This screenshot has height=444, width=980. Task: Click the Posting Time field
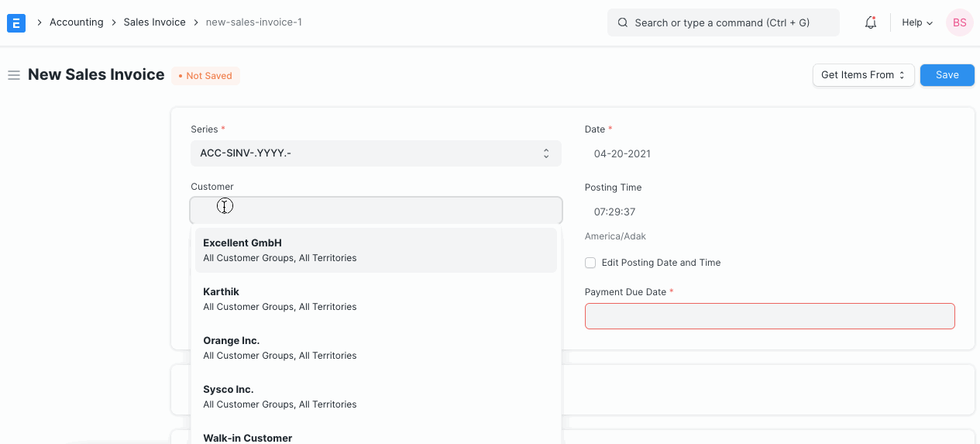click(x=769, y=212)
